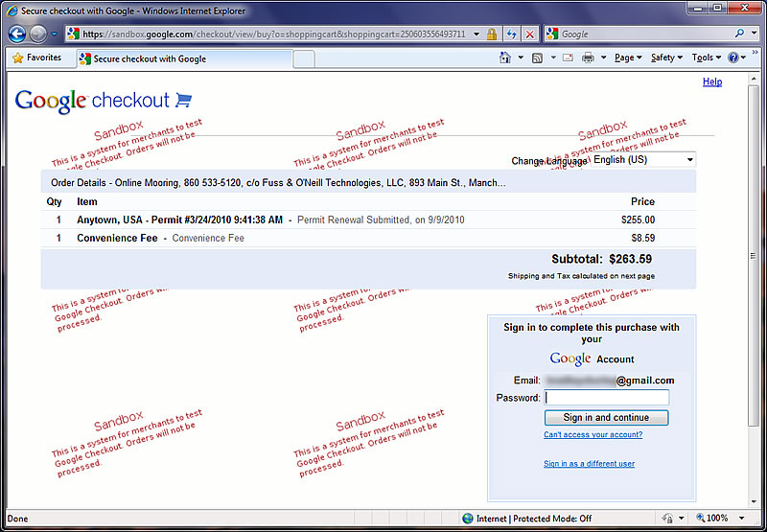The width and height of the screenshot is (767, 532).
Task: Click the Stop loading red X icon
Action: [530, 34]
